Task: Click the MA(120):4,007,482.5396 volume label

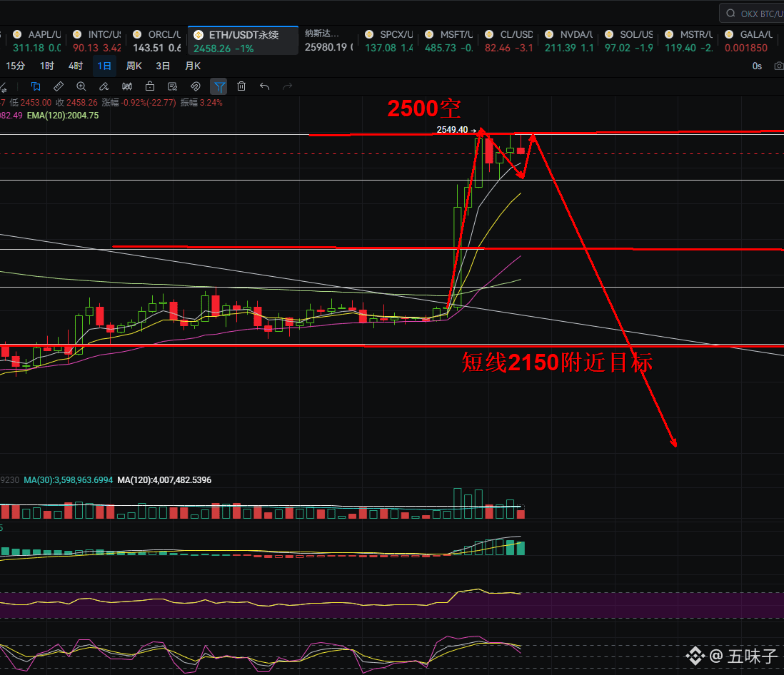Action: point(164,480)
